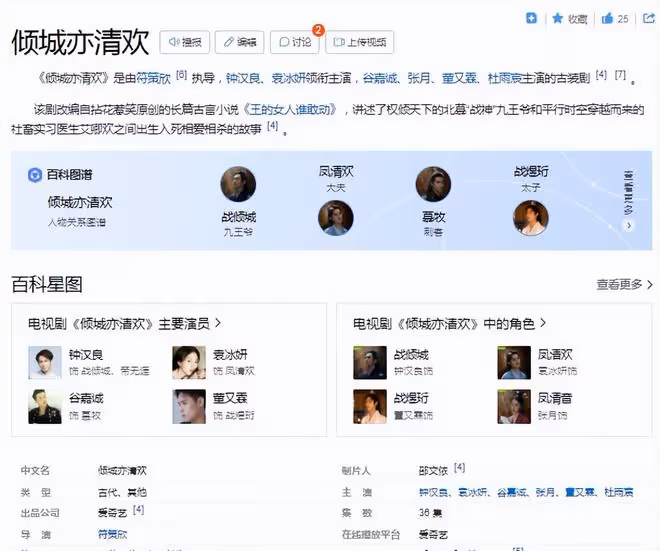The image size is (660, 551).
Task: Click 袁冰妍 name in main actors card
Action: (230, 355)
